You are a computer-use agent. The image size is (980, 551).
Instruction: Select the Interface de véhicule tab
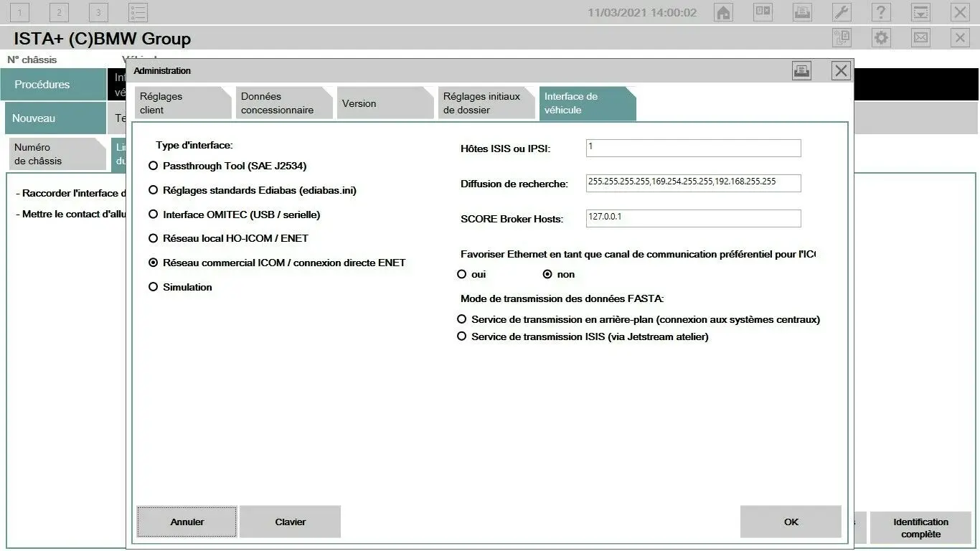coord(588,103)
